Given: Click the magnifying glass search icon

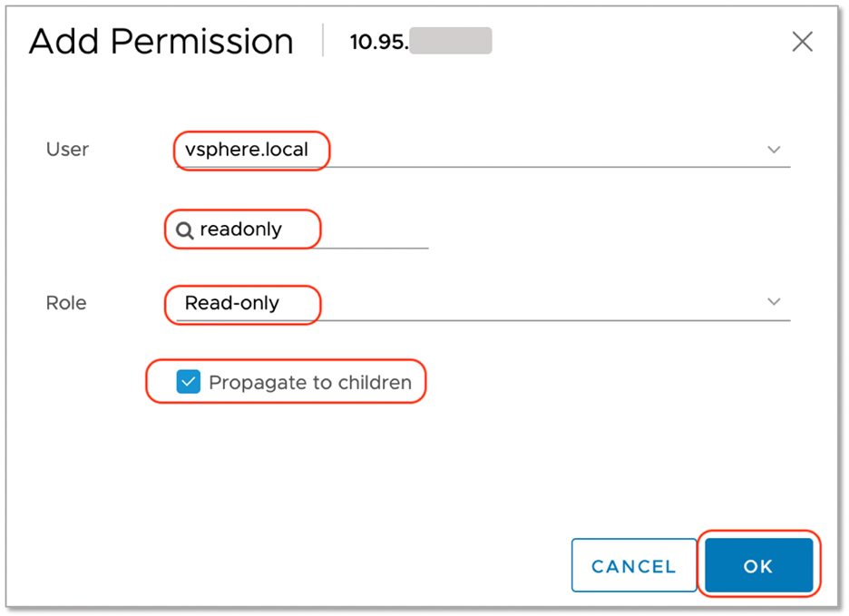Looking at the screenshot, I should pyautogui.click(x=184, y=230).
